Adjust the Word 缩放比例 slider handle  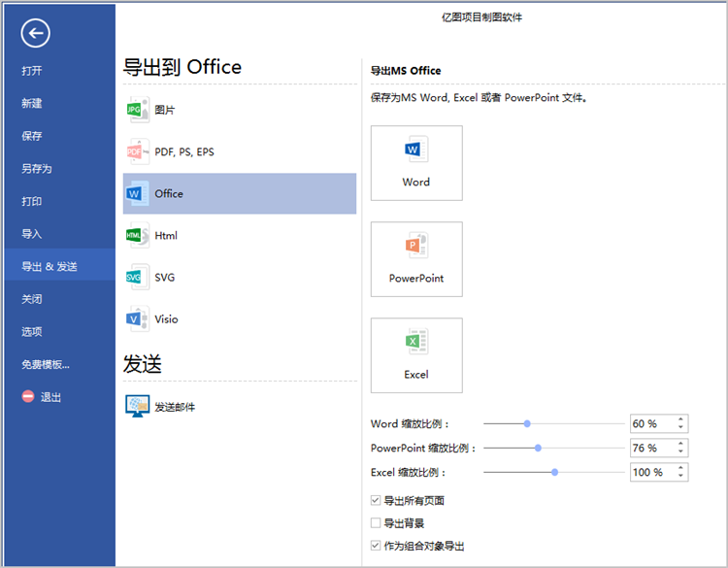527,423
